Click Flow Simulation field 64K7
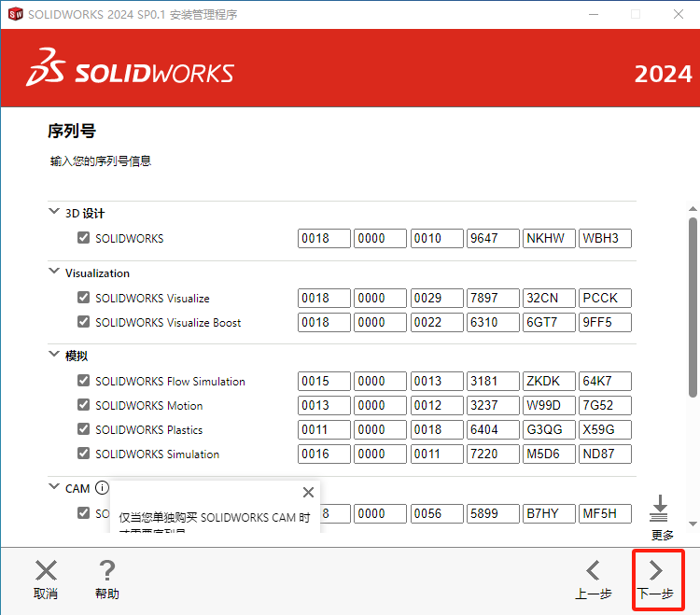Screen dimensions: 700x615 pos(606,381)
